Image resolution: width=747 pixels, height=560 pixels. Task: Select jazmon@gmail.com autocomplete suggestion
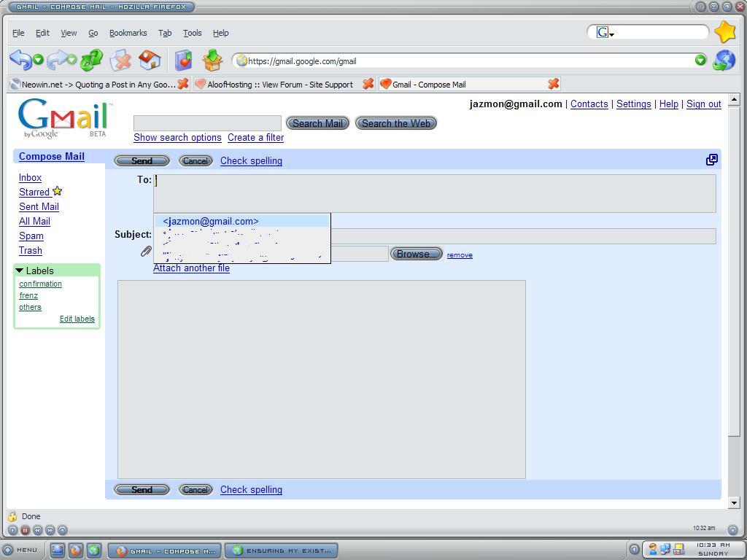(x=242, y=221)
